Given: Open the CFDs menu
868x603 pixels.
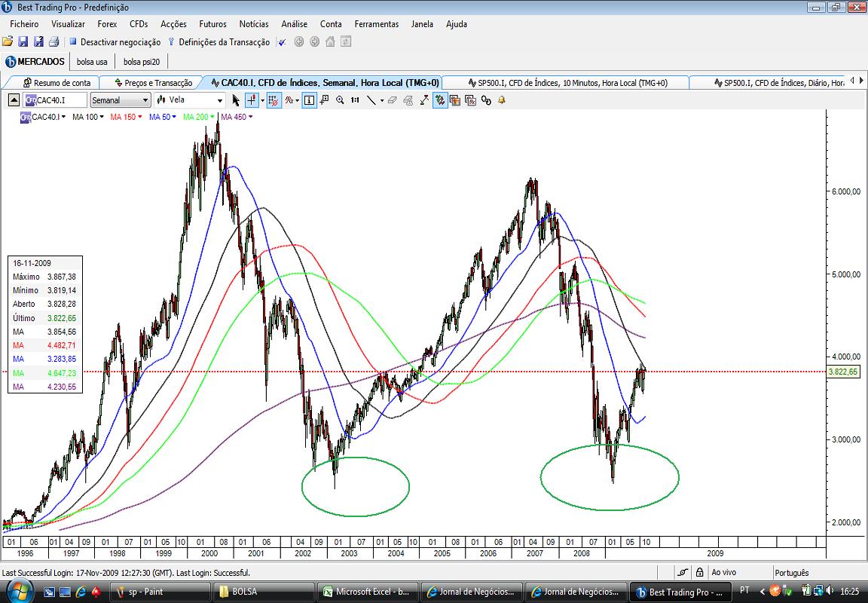Looking at the screenshot, I should pos(139,24).
